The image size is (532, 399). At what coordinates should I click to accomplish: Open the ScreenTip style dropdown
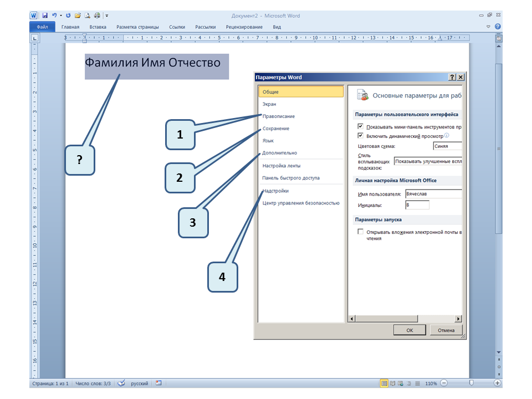tap(427, 162)
